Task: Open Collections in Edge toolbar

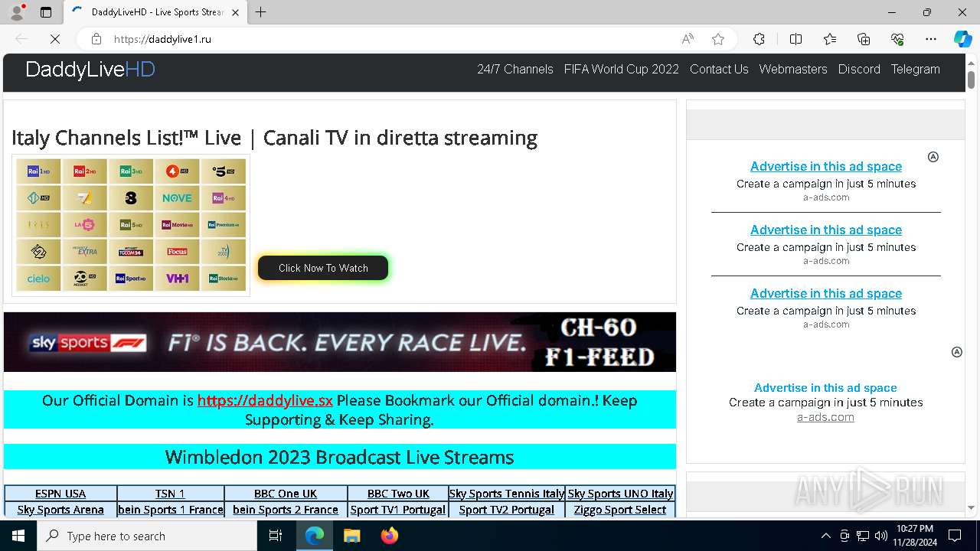Action: (x=864, y=39)
